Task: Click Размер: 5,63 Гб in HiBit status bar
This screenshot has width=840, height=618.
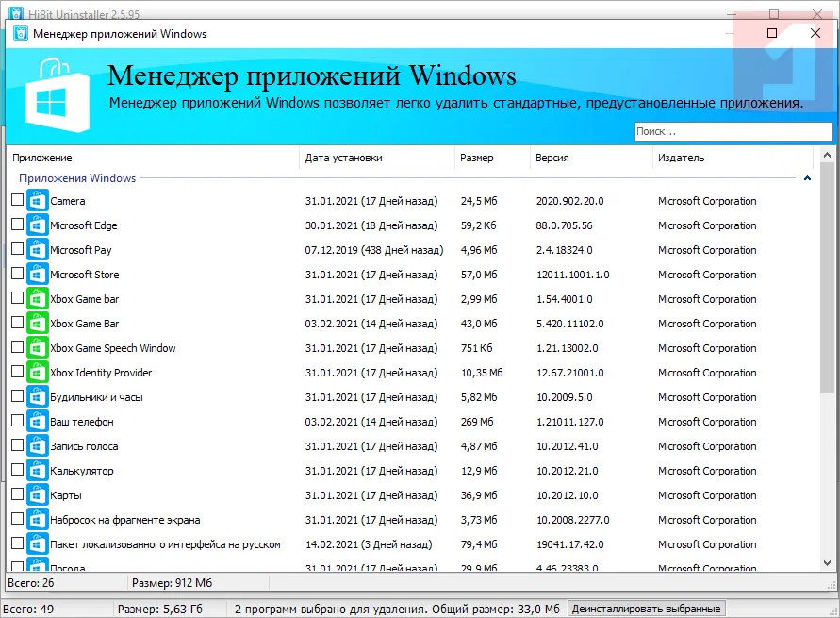Action: pyautogui.click(x=159, y=609)
